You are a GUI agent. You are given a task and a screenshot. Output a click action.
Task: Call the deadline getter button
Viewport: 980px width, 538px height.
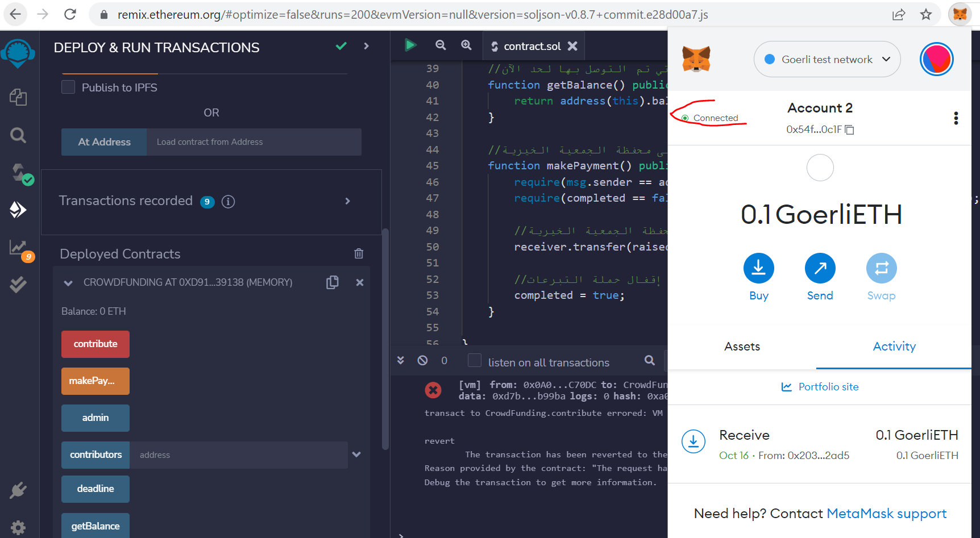(95, 489)
